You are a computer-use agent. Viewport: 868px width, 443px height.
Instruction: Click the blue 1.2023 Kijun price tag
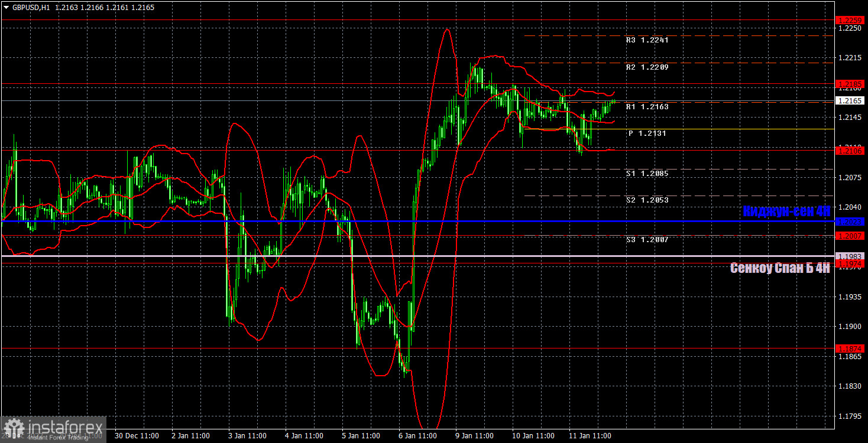pos(851,221)
